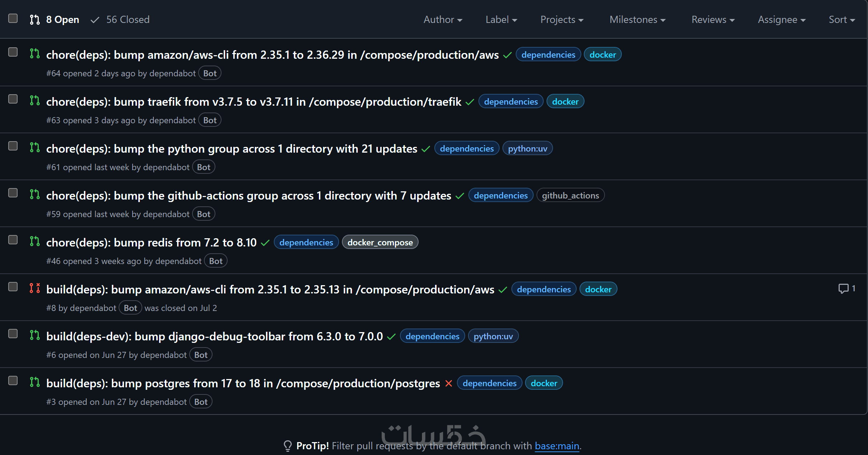Screen dimensions: 868x455
Task: Click the Bot badge on PR #46
Action: (x=216, y=261)
